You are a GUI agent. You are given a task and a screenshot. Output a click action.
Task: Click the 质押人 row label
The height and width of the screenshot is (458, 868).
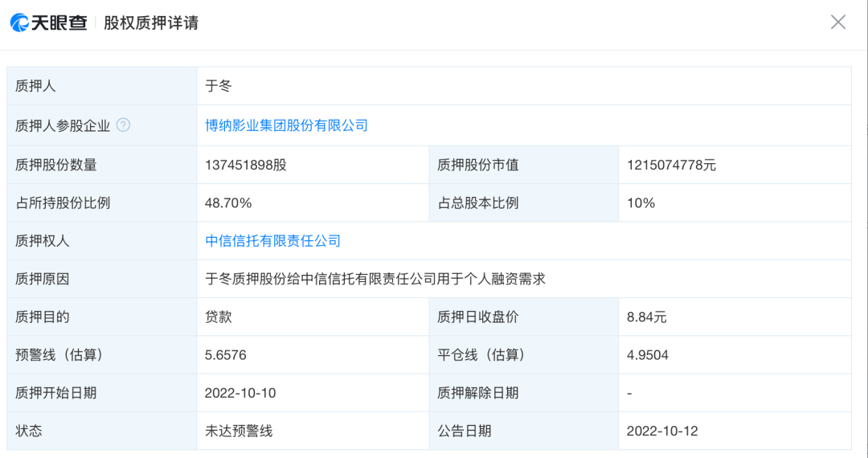coord(35,86)
